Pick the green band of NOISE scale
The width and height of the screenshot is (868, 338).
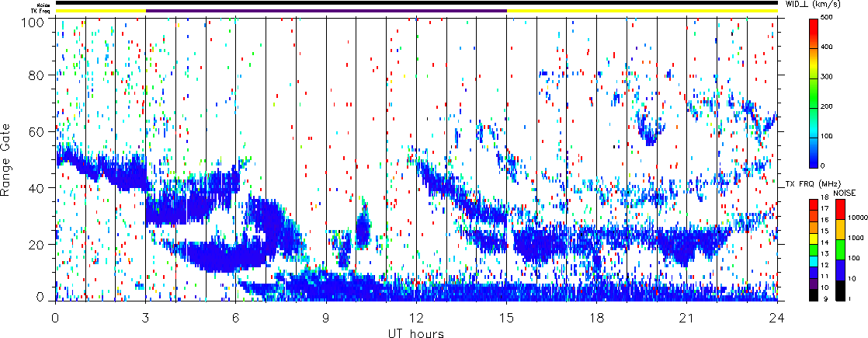pyautogui.click(x=840, y=249)
